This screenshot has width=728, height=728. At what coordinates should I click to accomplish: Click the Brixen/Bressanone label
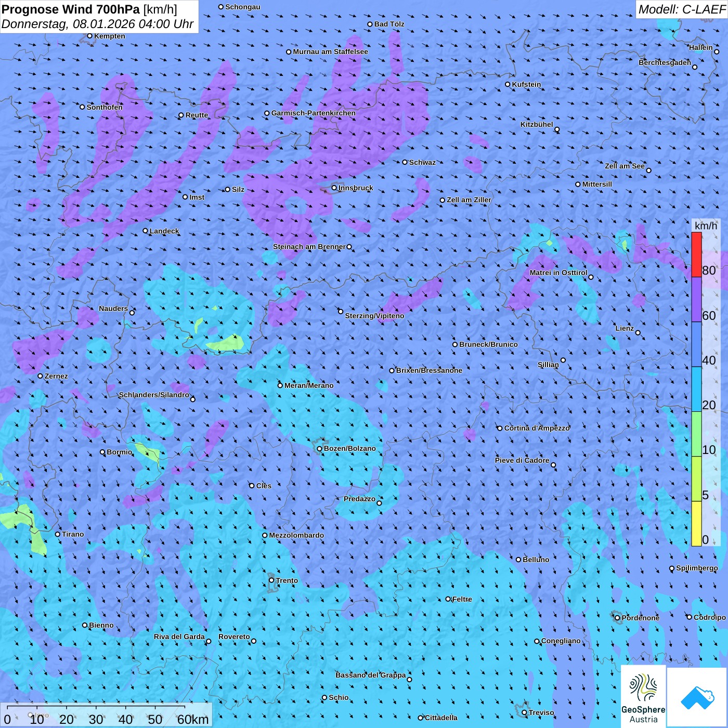click(x=429, y=370)
